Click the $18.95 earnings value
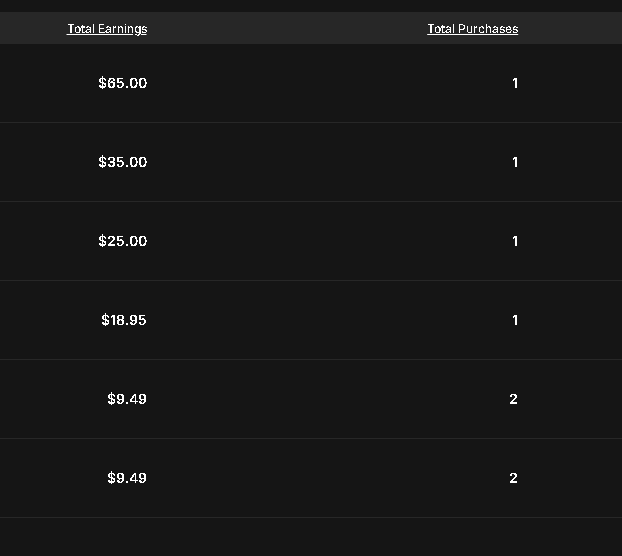This screenshot has height=556, width=622. (124, 320)
